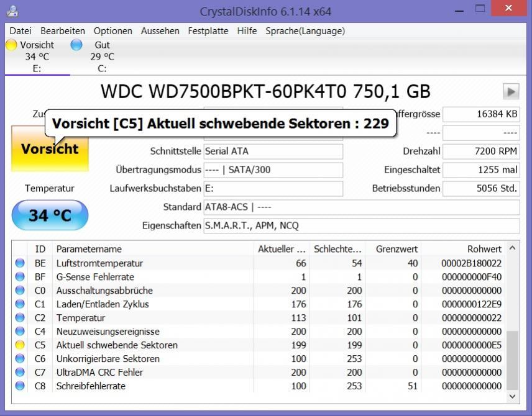Select the Luftstromtemperatur row
Viewport: 532px width, 416px height.
(259, 263)
